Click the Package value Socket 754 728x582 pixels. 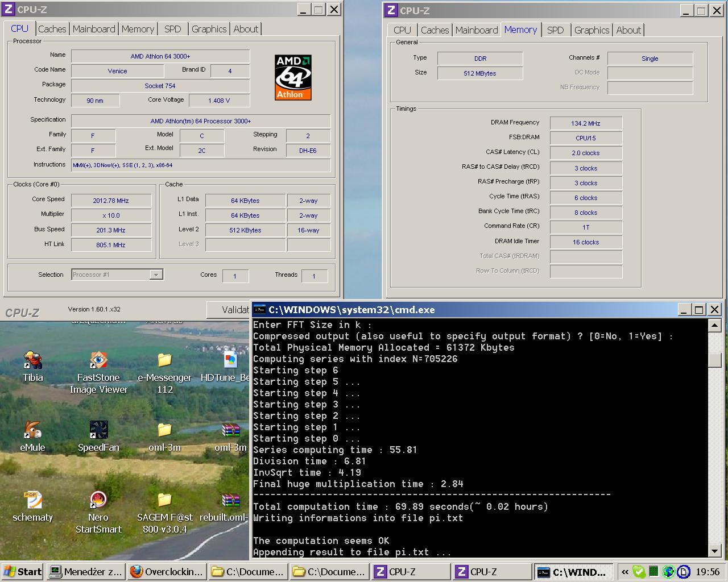point(160,86)
